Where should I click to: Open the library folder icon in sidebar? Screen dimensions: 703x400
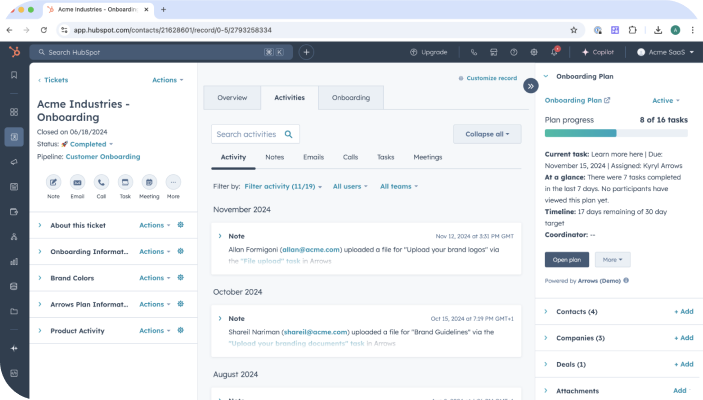[x=14, y=311]
